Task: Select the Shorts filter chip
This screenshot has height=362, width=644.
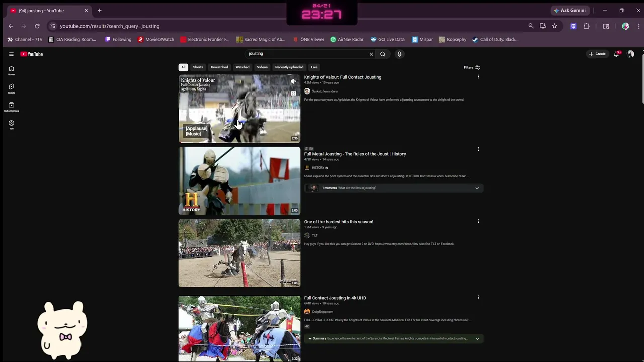Action: (198, 67)
